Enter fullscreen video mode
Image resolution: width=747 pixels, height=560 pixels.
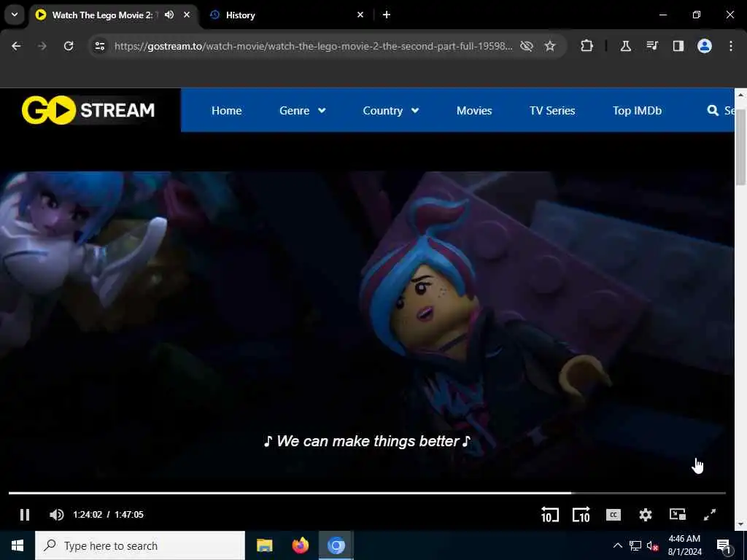[x=710, y=515]
